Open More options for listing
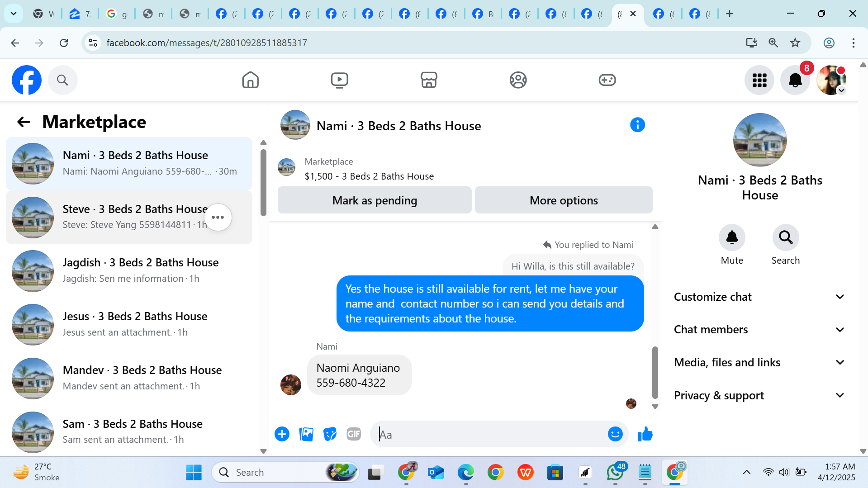The width and height of the screenshot is (868, 488). 564,200
